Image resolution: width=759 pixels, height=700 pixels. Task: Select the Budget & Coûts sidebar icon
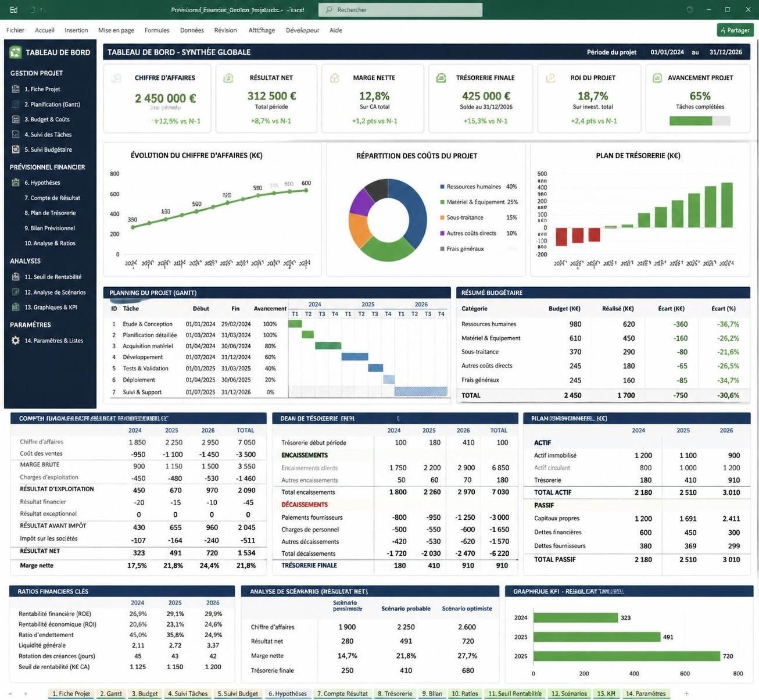click(x=16, y=119)
